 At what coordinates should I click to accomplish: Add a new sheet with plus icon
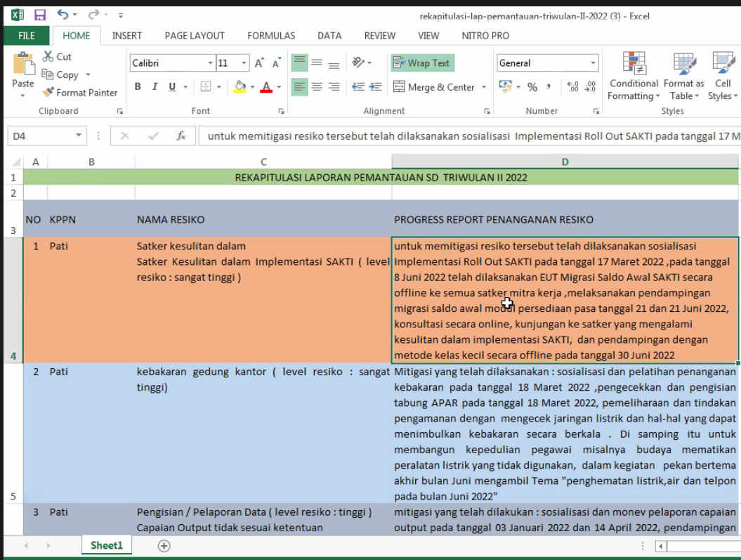click(164, 546)
